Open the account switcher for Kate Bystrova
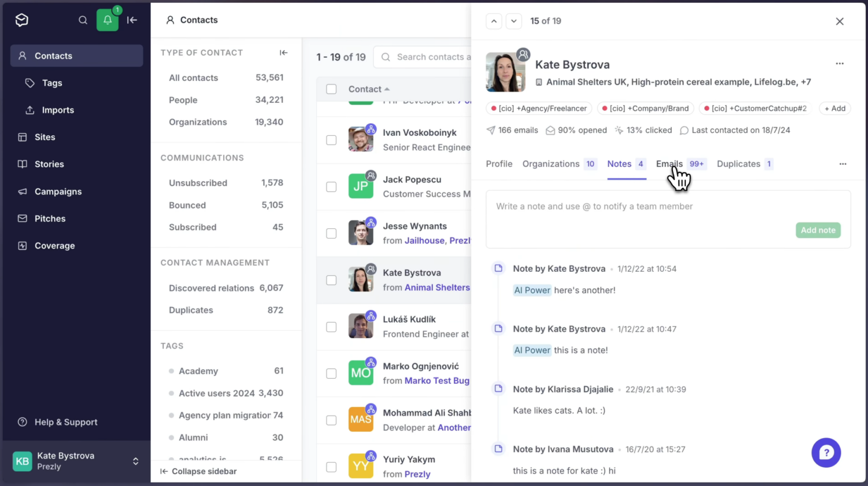Image resolution: width=868 pixels, height=486 pixels. [136, 461]
